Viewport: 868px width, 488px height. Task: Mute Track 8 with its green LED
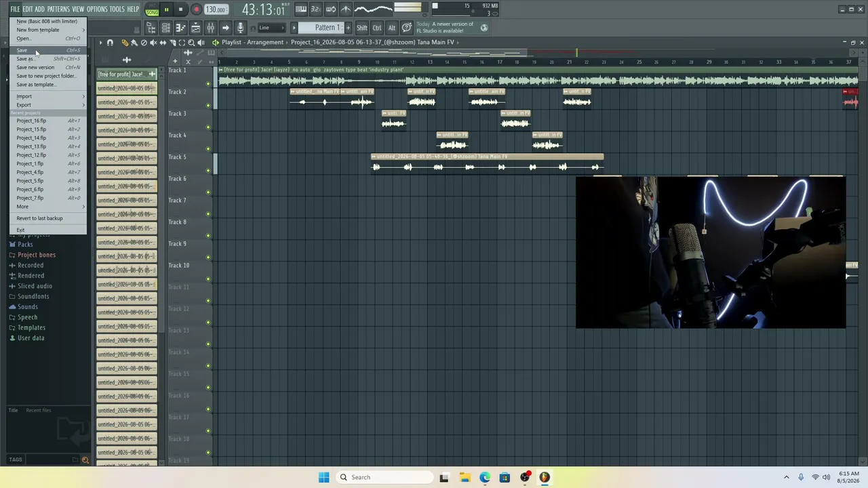point(208,236)
